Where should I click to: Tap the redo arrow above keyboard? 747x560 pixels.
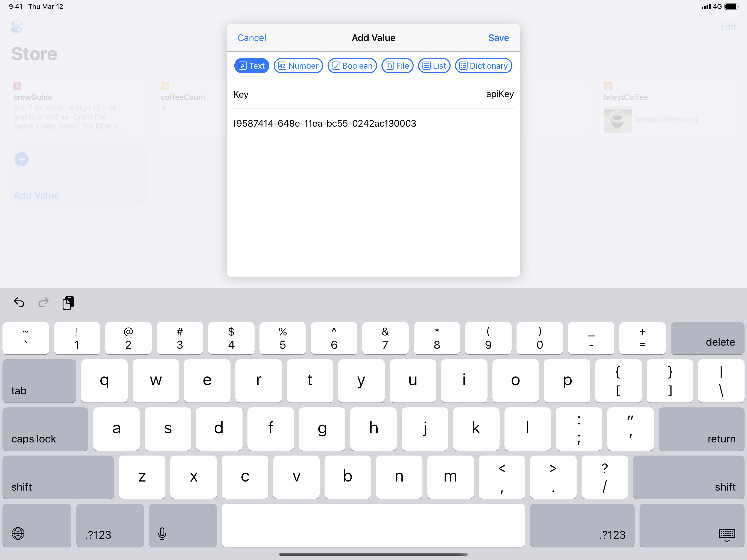pos(43,302)
